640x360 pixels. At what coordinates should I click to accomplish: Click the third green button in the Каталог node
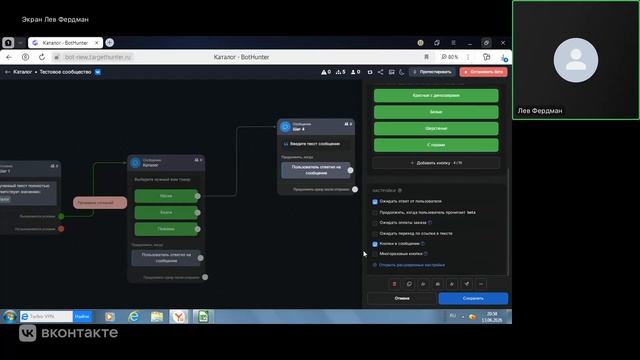pyautogui.click(x=166, y=229)
